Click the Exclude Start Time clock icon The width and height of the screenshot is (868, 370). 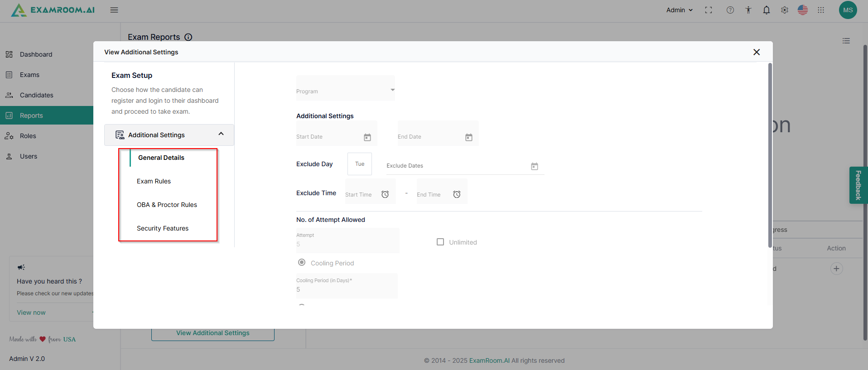(x=385, y=194)
